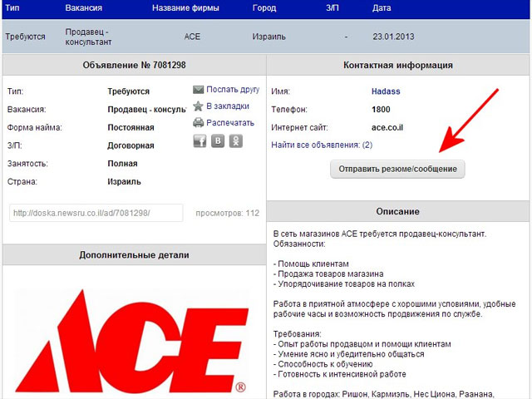Viewport: 532px width, 399px height.
Task: Click the date 23.01.2013 in table row
Action: point(393,37)
